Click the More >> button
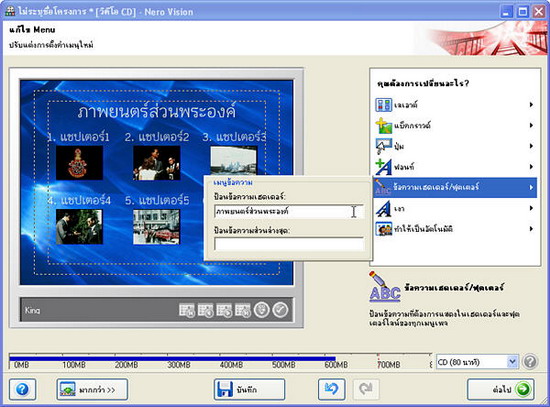 click(92, 389)
